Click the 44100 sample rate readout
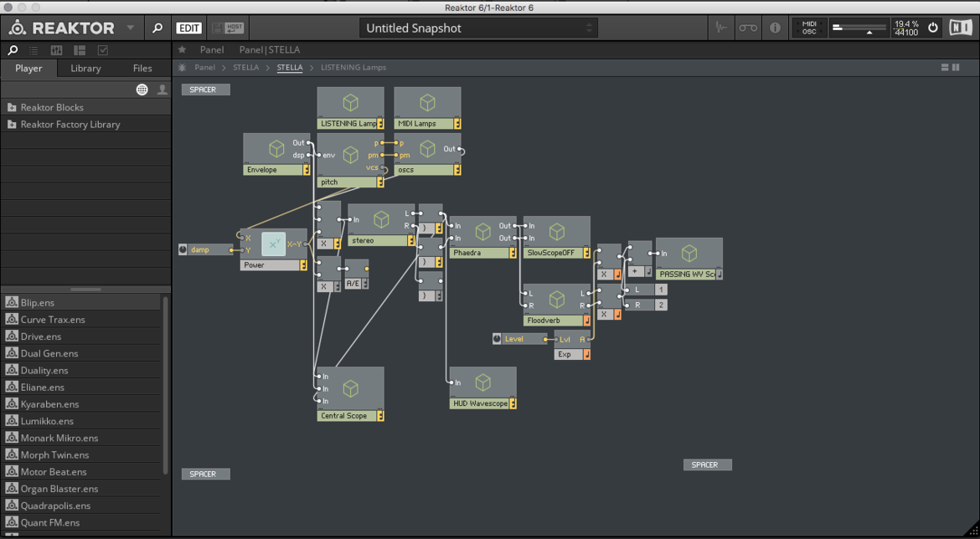The image size is (980, 539). pyautogui.click(x=906, y=33)
